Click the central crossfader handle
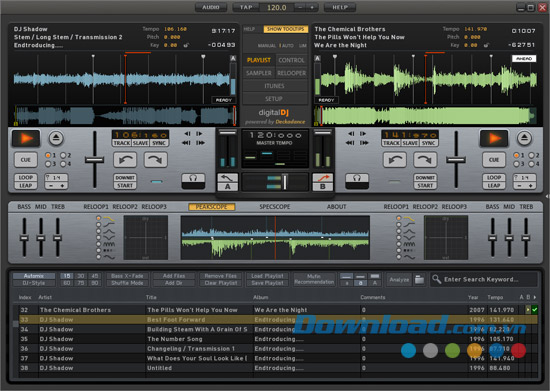This screenshot has height=391, width=550. 284,182
